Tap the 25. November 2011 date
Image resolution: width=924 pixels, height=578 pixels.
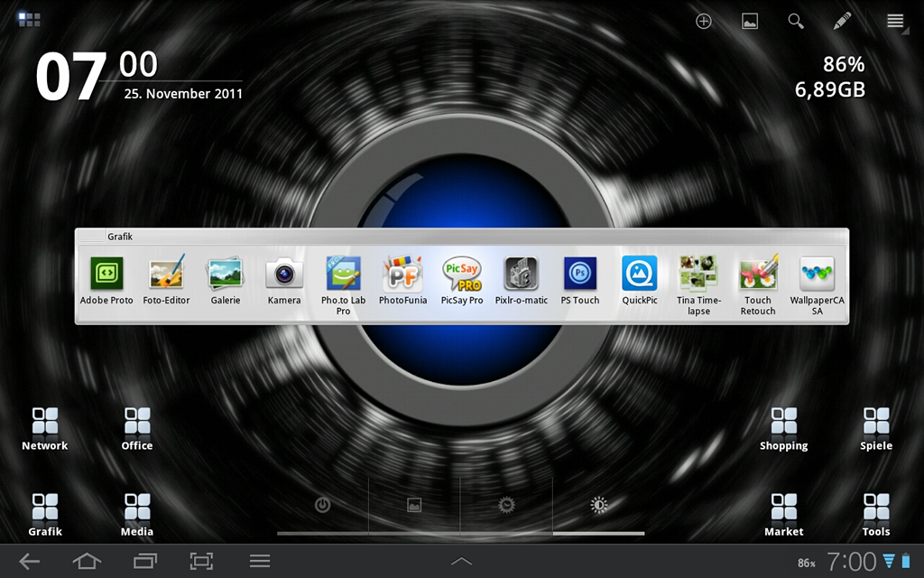pos(183,94)
